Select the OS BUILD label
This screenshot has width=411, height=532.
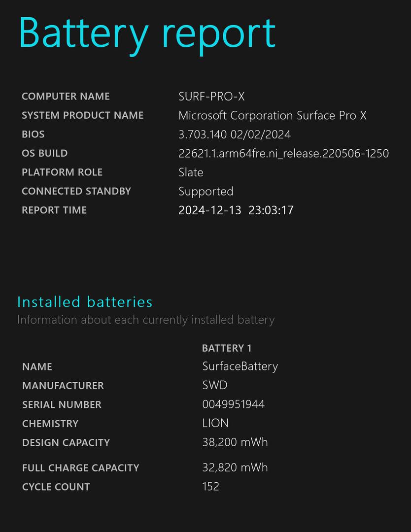click(44, 153)
